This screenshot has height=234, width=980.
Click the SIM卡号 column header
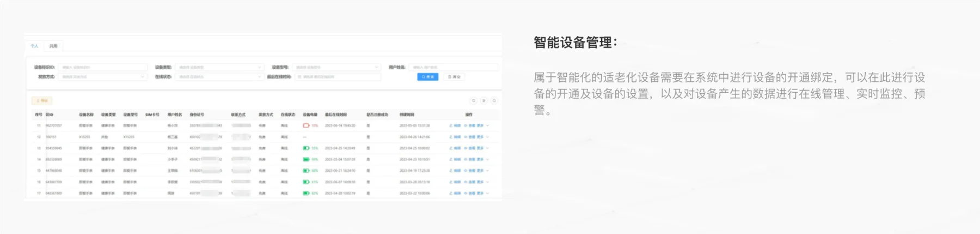(152, 115)
